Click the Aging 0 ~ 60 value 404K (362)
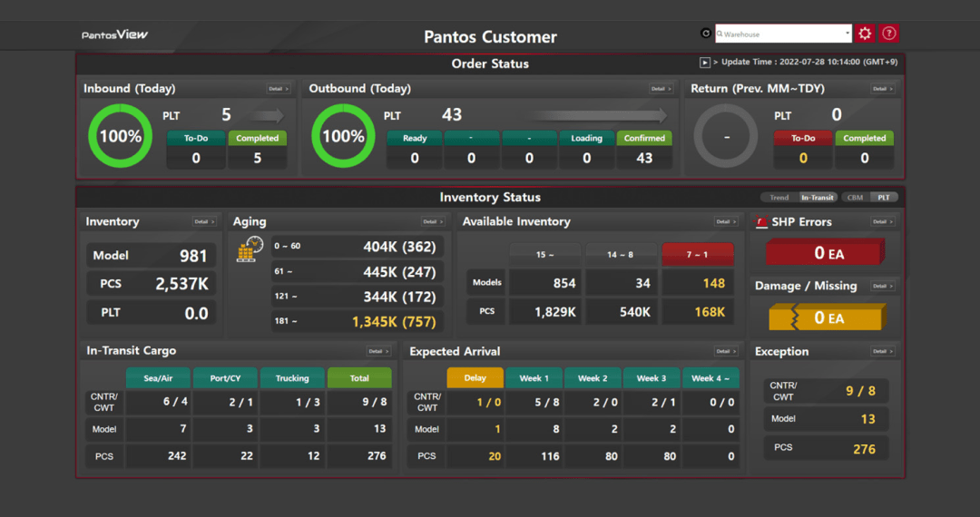 tap(399, 247)
